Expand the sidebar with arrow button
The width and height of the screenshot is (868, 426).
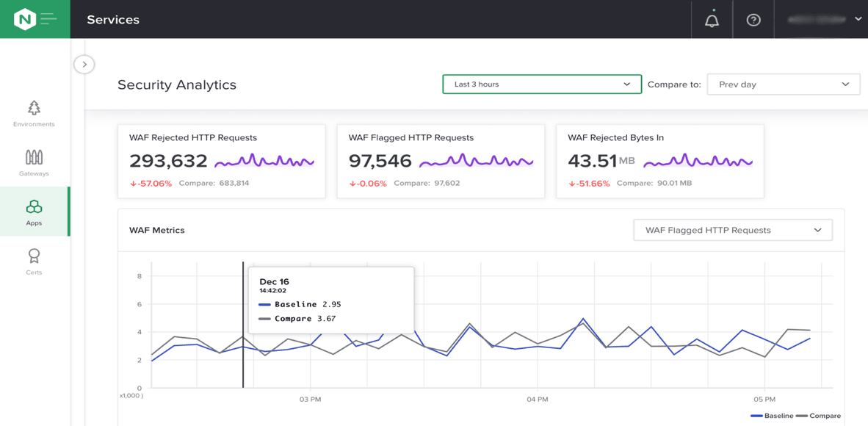click(x=84, y=65)
